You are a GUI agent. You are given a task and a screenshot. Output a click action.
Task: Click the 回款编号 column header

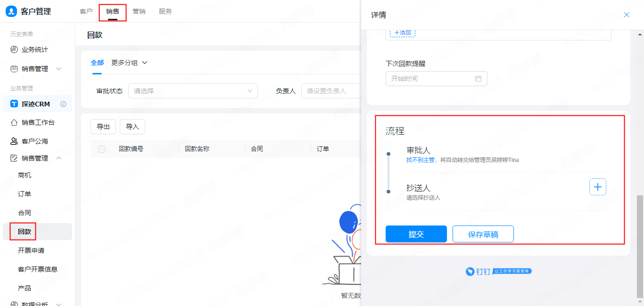coord(131,149)
